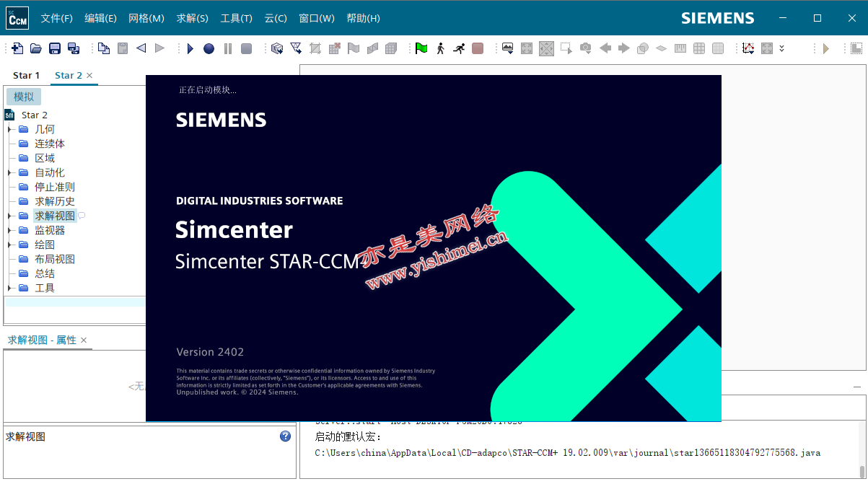Click the 启动的默认宏 line in output
Image resolution: width=868 pixels, height=497 pixels.
click(348, 436)
